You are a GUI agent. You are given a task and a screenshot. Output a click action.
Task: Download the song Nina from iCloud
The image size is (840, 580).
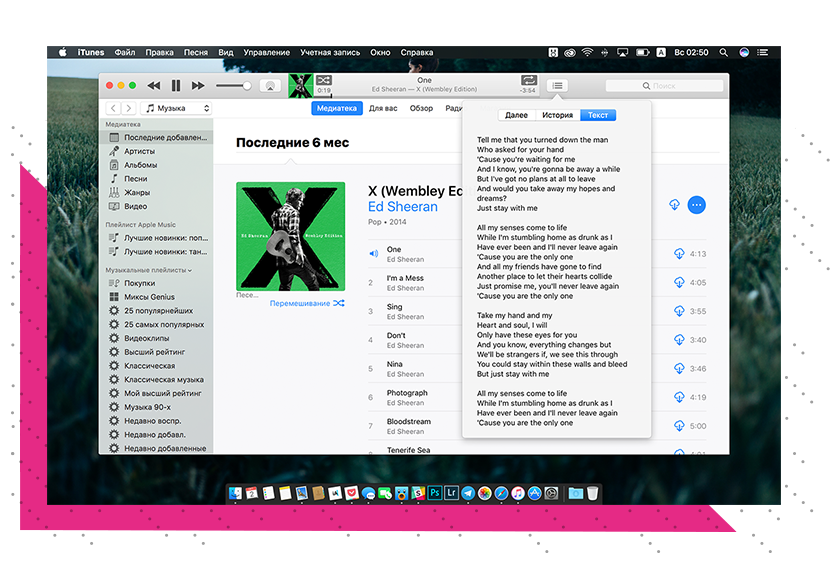tap(679, 368)
